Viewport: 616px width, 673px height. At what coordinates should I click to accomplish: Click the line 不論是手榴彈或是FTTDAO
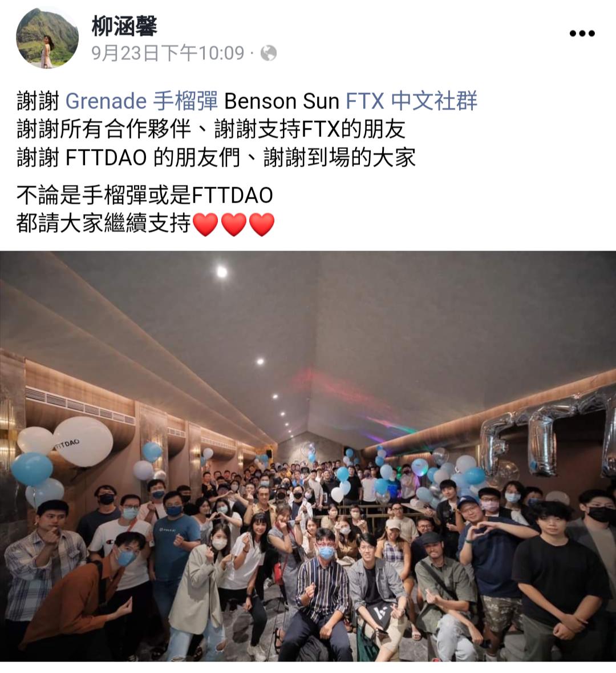[145, 195]
